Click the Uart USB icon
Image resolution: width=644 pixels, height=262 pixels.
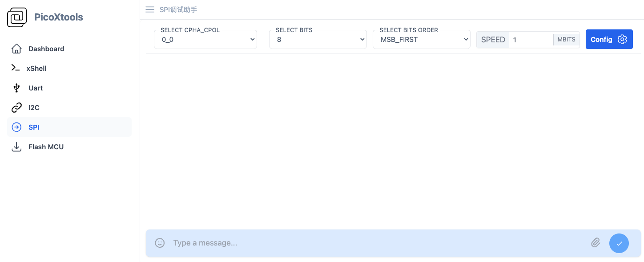click(16, 88)
